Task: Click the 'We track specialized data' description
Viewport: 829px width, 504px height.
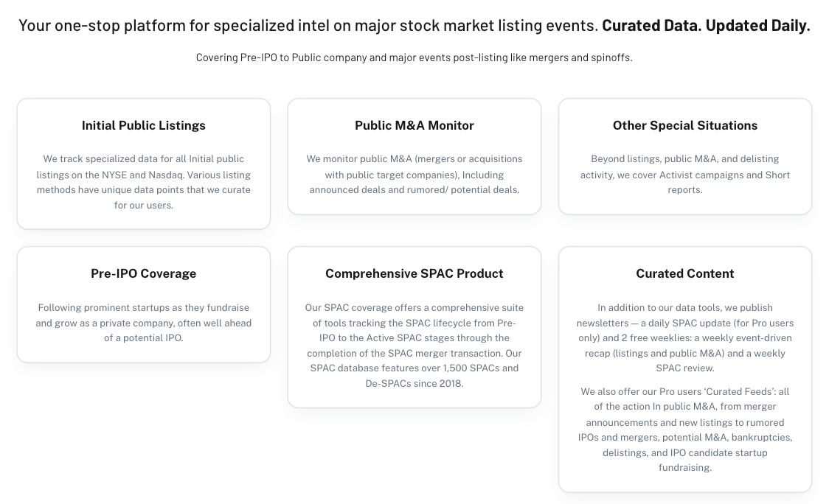Action: [143, 182]
